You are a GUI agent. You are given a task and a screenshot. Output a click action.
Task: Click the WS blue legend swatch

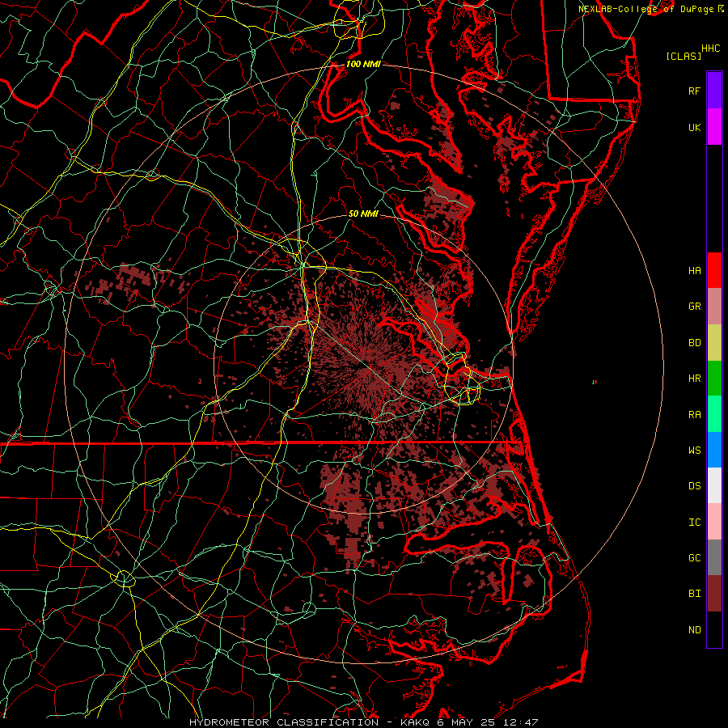pos(714,450)
